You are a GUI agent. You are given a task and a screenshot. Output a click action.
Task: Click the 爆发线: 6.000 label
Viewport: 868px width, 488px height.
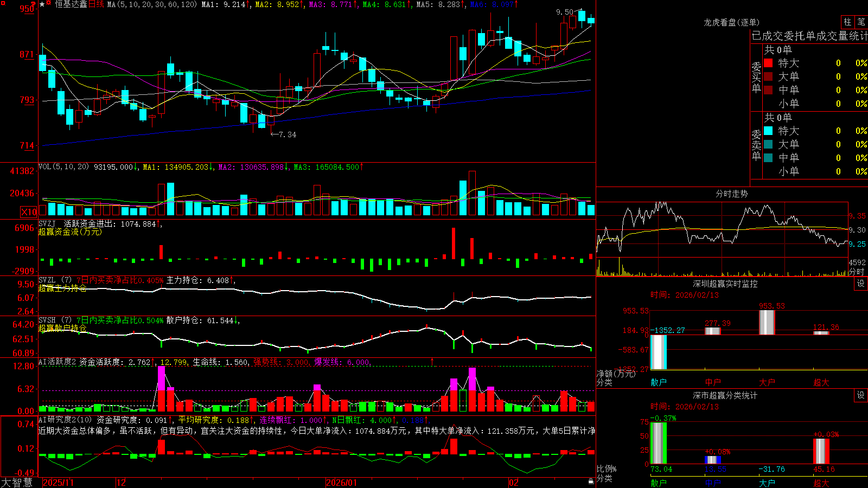coord(341,362)
